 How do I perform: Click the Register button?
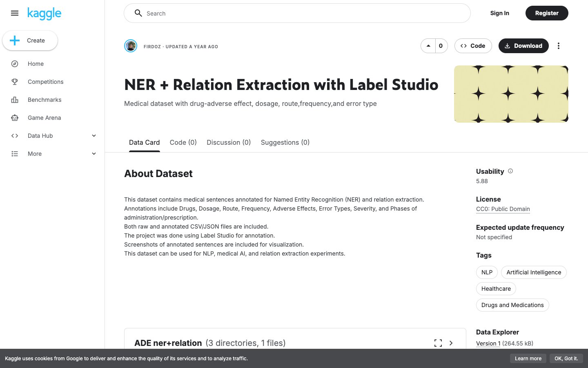coord(547,13)
